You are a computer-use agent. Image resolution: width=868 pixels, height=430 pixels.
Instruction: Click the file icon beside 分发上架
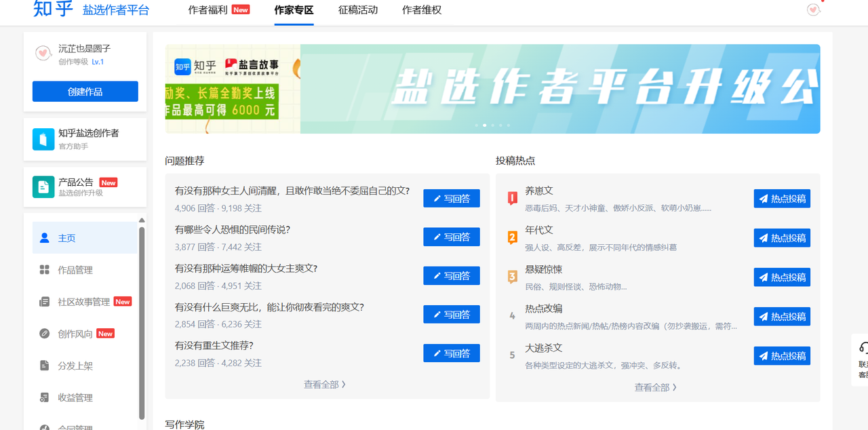coord(45,366)
